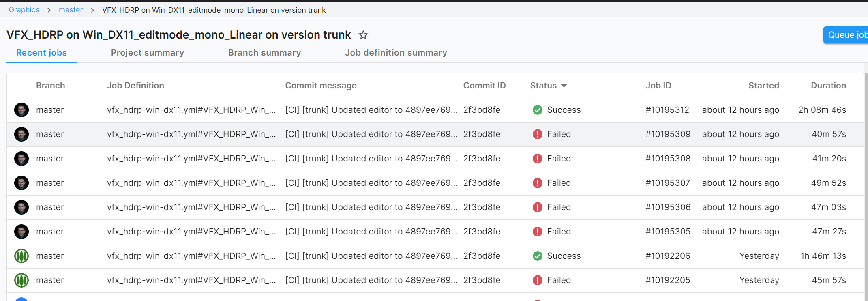The height and width of the screenshot is (301, 868).
Task: Sort by Job Definition column header
Action: click(x=135, y=86)
